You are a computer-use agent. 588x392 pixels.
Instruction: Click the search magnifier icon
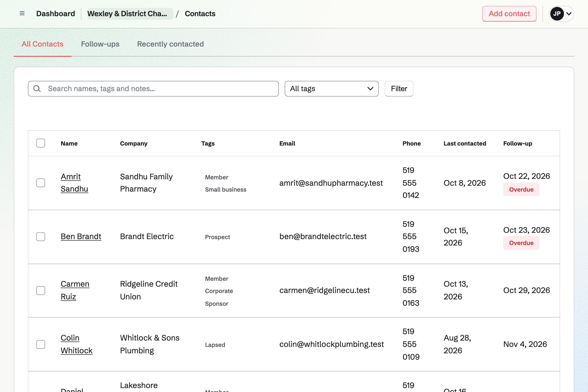pyautogui.click(x=37, y=88)
